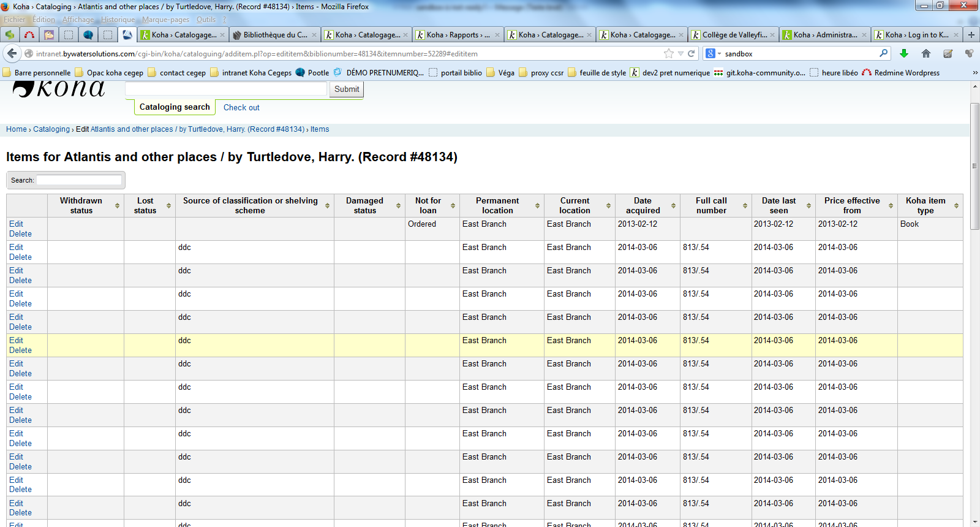The width and height of the screenshot is (980, 527).
Task: Open the downloads green arrow icon
Action: coord(904,53)
